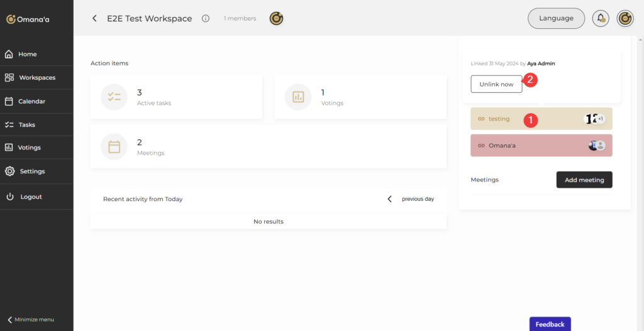Open the notifications bell
The width and height of the screenshot is (644, 331).
click(x=601, y=18)
